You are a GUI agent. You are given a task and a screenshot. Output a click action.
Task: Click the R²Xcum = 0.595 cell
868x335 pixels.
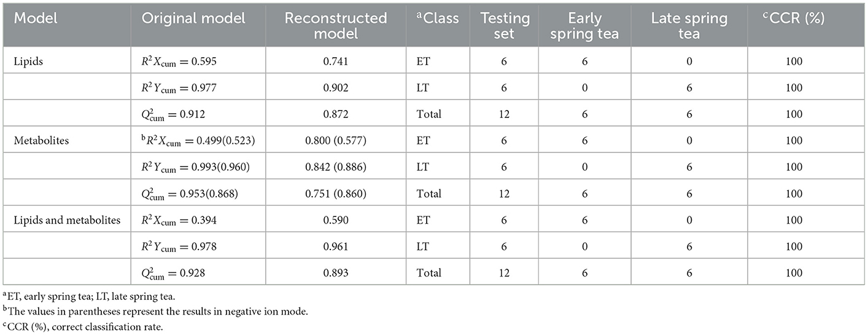[179, 62]
